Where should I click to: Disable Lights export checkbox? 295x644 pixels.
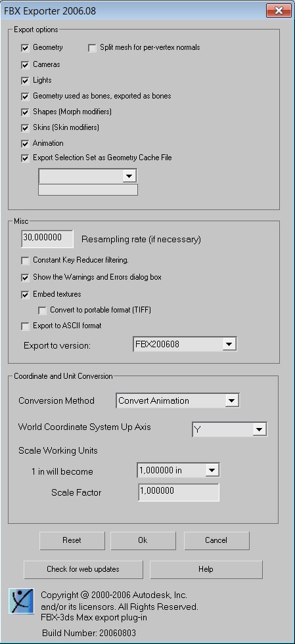tap(25, 81)
